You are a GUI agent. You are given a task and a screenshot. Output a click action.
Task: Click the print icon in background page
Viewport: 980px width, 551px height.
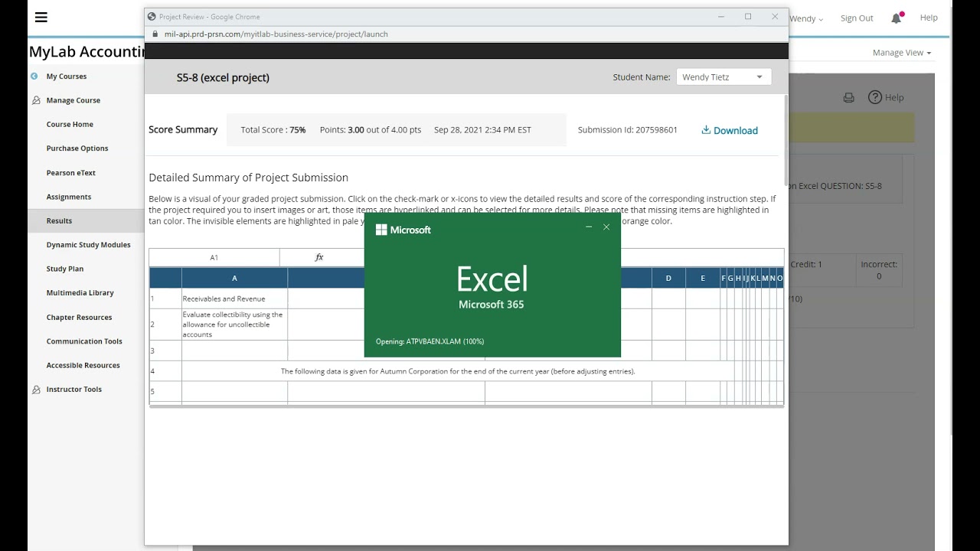(848, 97)
